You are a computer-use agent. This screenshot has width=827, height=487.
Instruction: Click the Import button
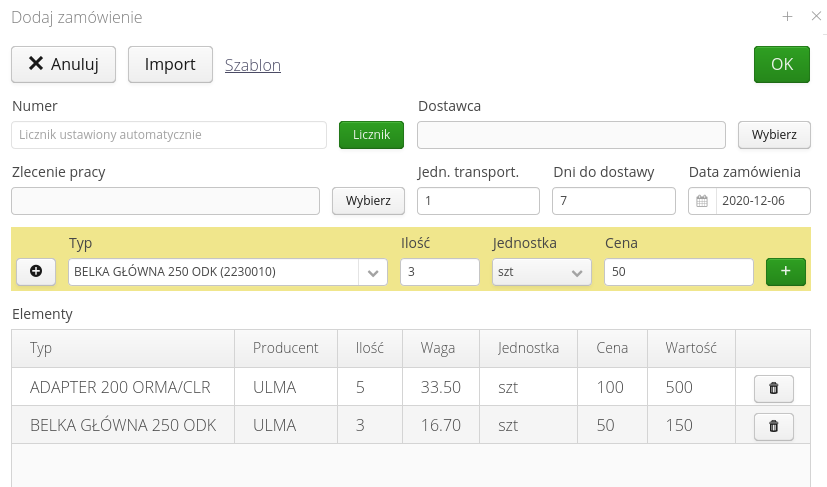pyautogui.click(x=170, y=64)
